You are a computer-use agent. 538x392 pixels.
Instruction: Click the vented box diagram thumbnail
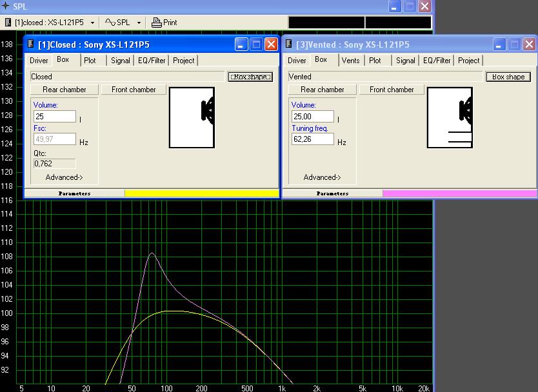[450, 117]
